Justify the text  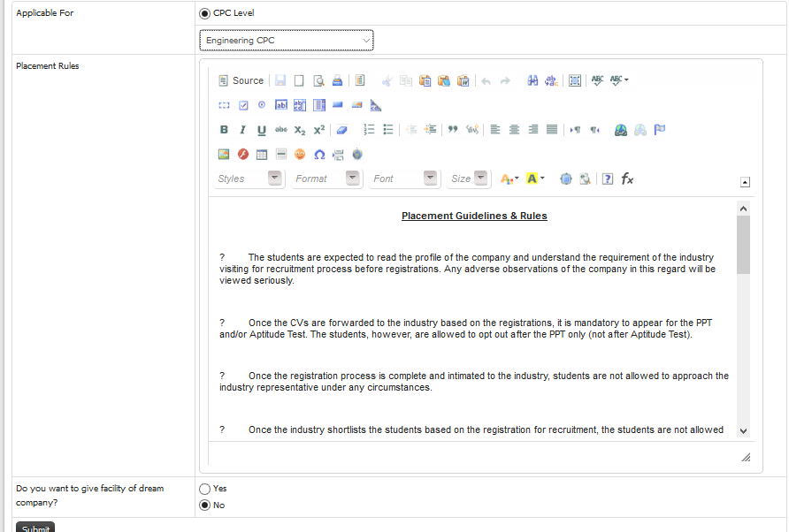click(552, 130)
